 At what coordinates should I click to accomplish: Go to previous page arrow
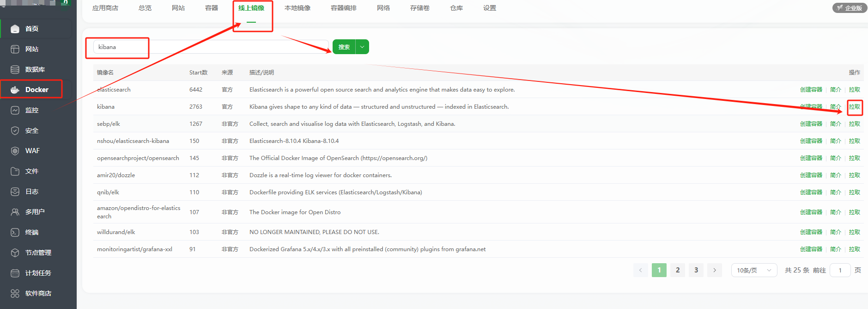pos(640,270)
